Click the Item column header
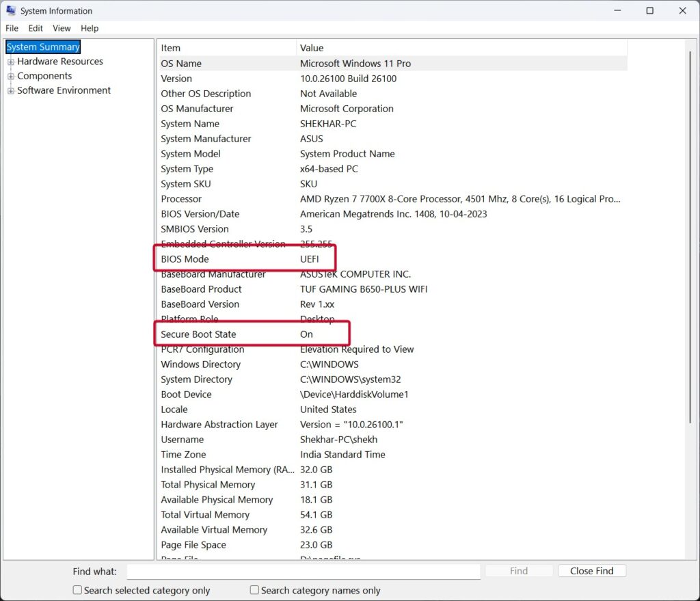Viewport: 700px width, 601px height. (x=226, y=48)
